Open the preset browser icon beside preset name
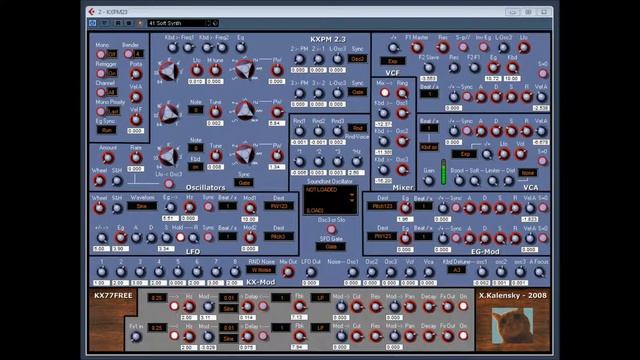Screen dimensions: 640x360 click(x=215, y=23)
